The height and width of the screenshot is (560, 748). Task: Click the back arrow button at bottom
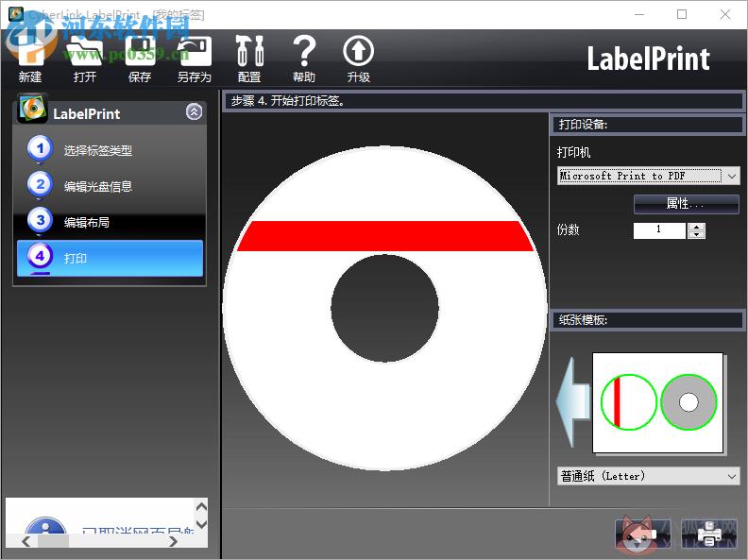(643, 535)
